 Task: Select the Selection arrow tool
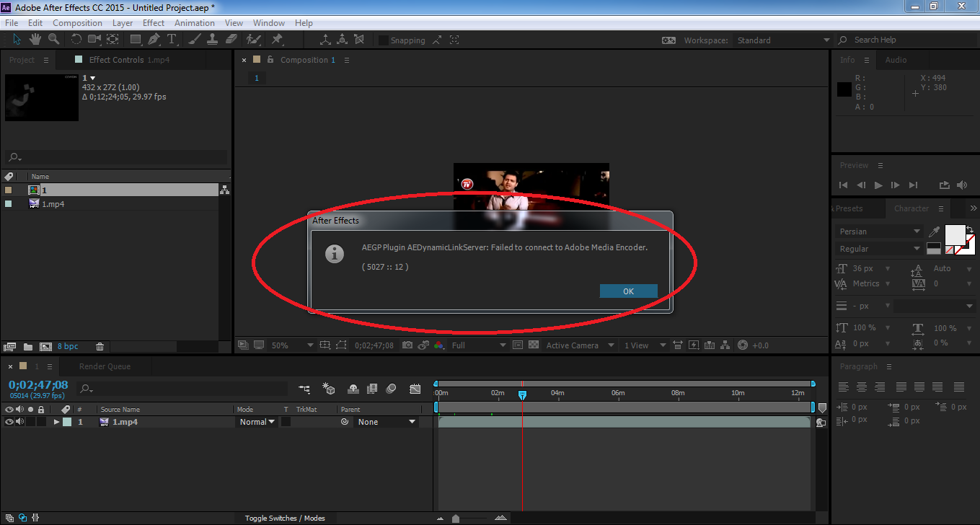[x=17, y=39]
